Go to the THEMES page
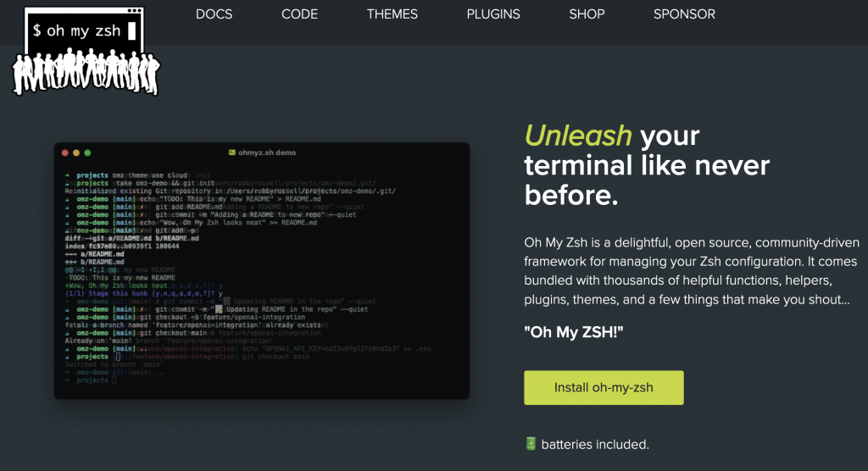Viewport: 868px width, 471px height. (392, 14)
